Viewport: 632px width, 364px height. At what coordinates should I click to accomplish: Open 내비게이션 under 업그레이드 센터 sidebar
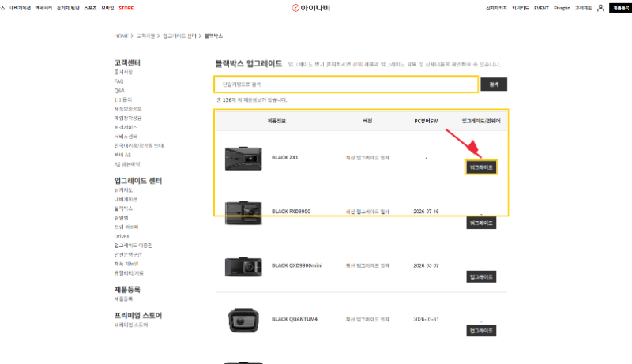[126, 199]
